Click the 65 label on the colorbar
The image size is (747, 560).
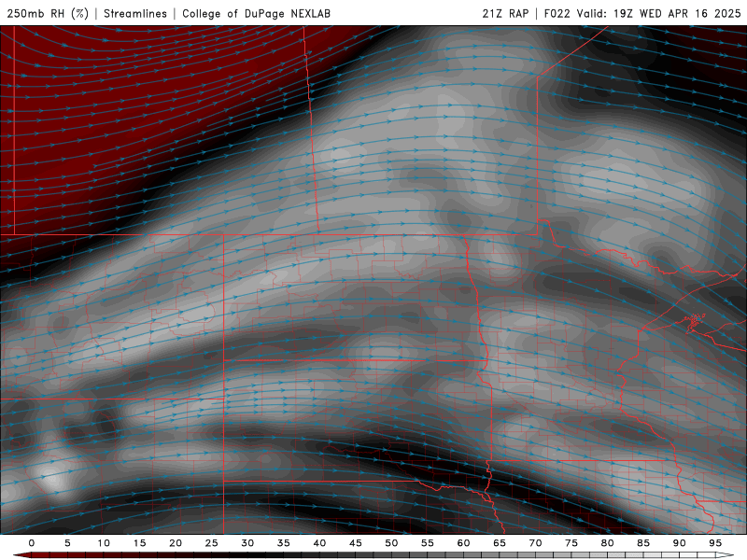click(500, 543)
